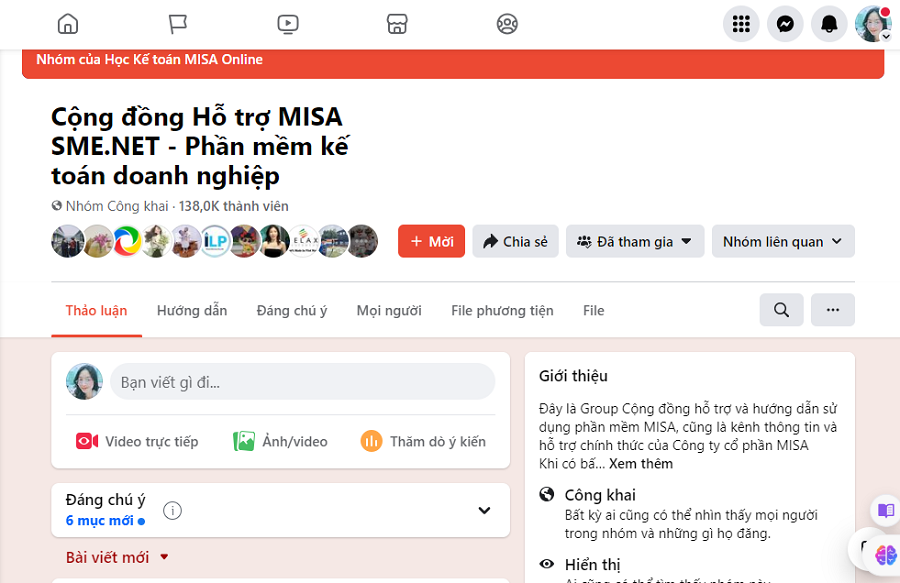Click the info icon beside Đáng chú ý
Viewport: 900px width, 583px height.
click(x=172, y=510)
